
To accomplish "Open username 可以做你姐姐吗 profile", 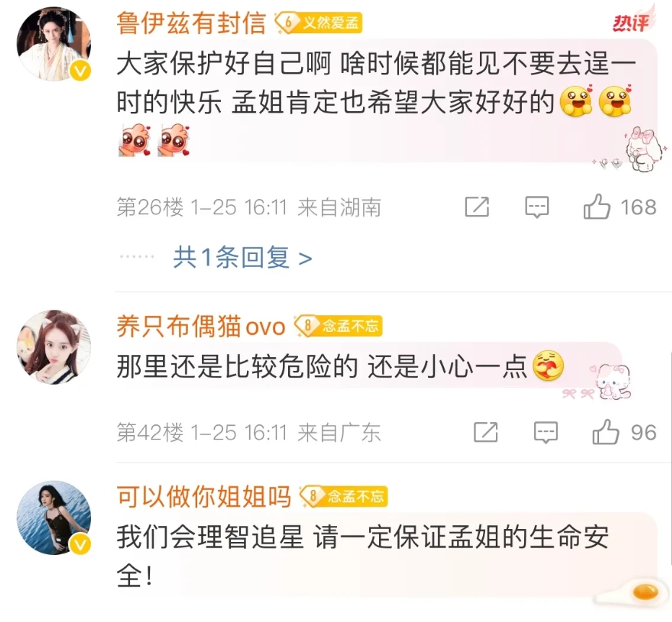I will click(204, 496).
